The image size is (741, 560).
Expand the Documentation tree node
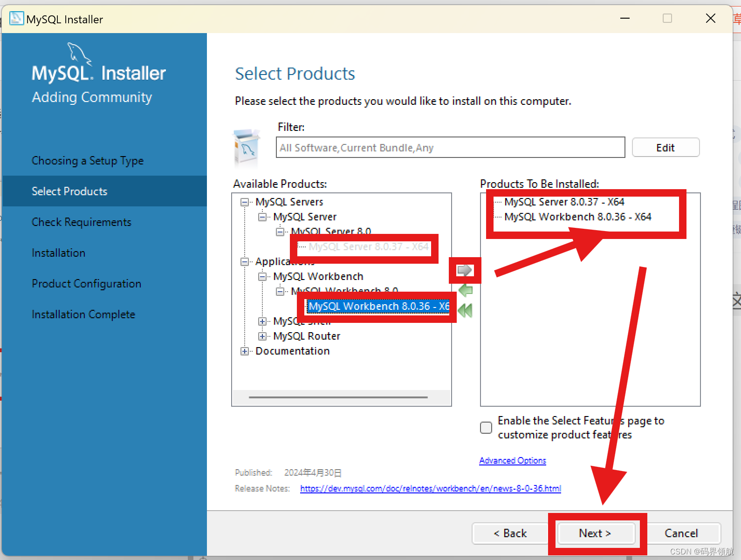tap(245, 351)
